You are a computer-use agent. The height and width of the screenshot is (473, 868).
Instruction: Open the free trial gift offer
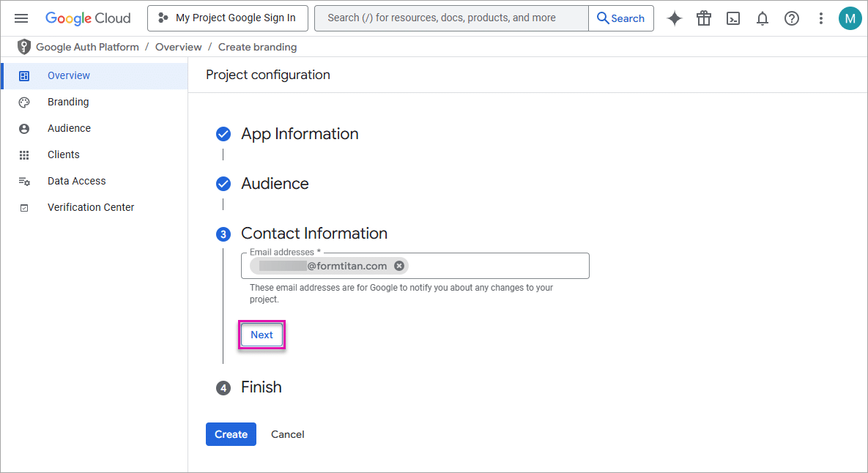[x=703, y=18]
